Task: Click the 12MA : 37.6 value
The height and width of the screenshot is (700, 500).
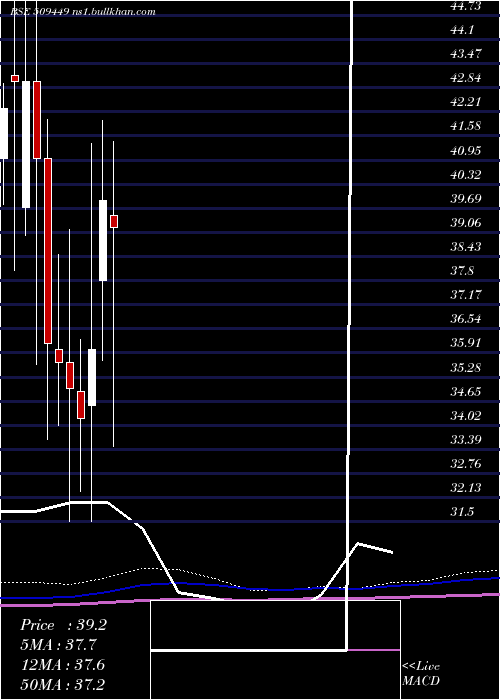Action: click(x=63, y=665)
